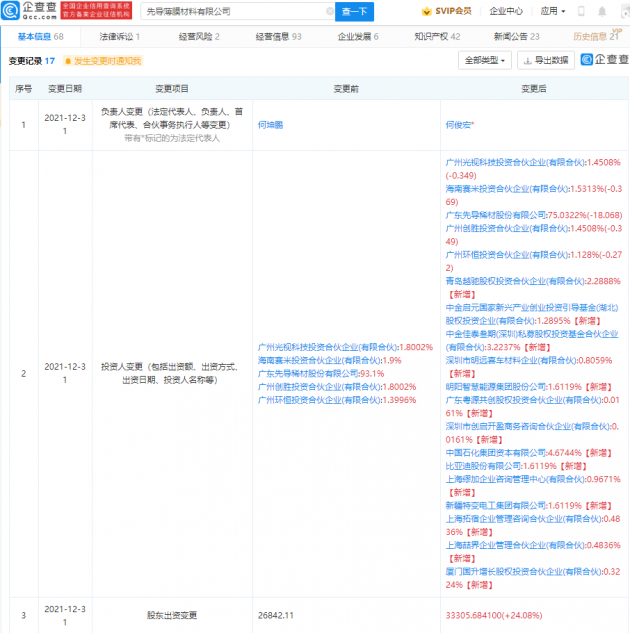Switch to the 法律诉讼 1 tab
Image resolution: width=630 pixels, height=633 pixels.
pyautogui.click(x=119, y=37)
